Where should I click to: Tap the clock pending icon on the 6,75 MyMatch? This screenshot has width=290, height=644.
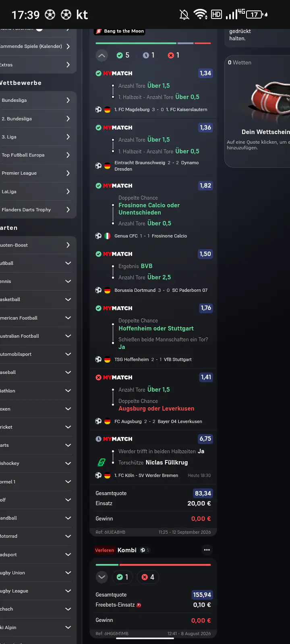tap(98, 439)
